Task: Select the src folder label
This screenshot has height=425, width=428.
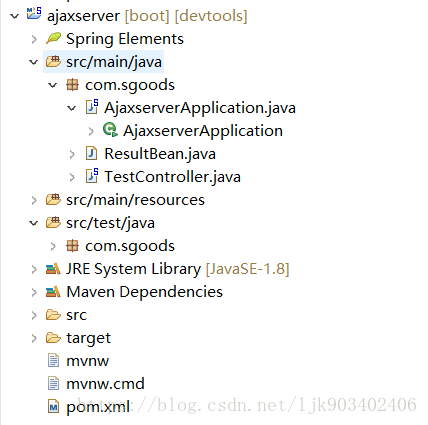Action: (76, 315)
